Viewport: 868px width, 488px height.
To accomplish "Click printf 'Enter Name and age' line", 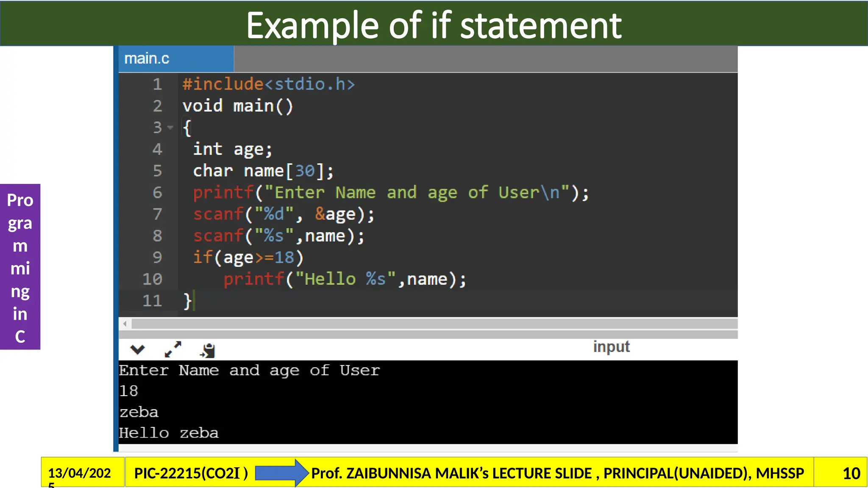I will click(x=391, y=193).
